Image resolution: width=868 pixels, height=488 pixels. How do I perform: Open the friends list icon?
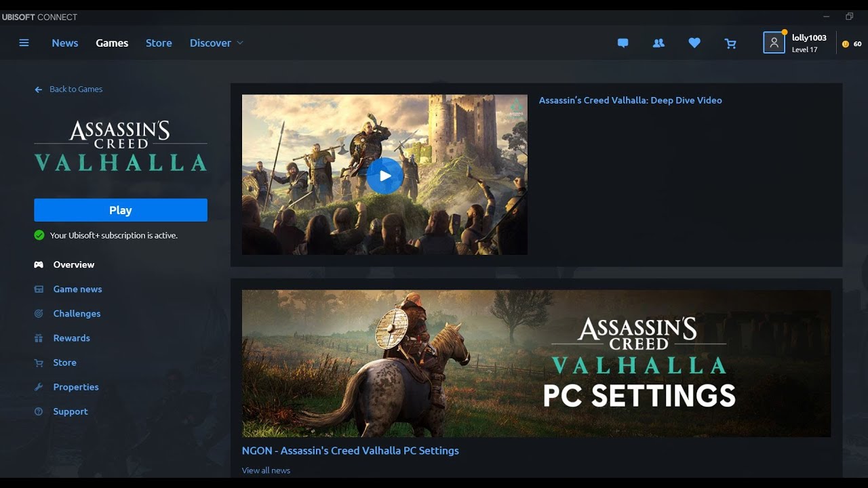click(658, 43)
